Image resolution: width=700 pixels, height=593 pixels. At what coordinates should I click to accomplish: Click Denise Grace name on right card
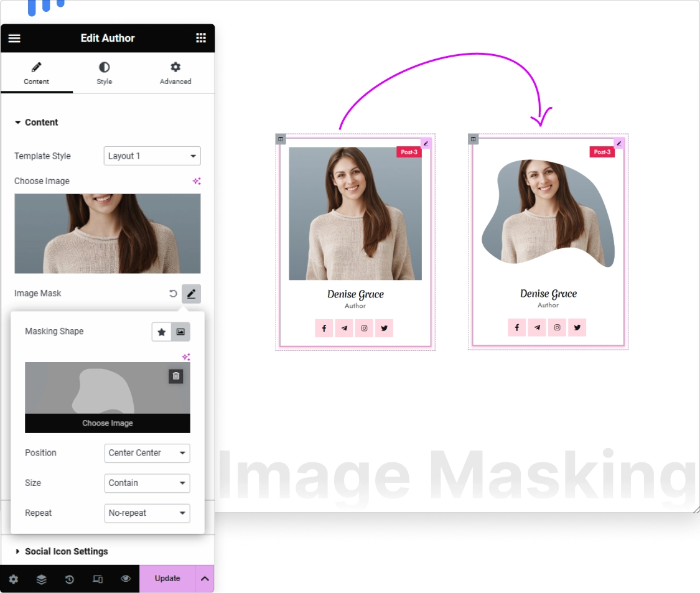point(548,293)
